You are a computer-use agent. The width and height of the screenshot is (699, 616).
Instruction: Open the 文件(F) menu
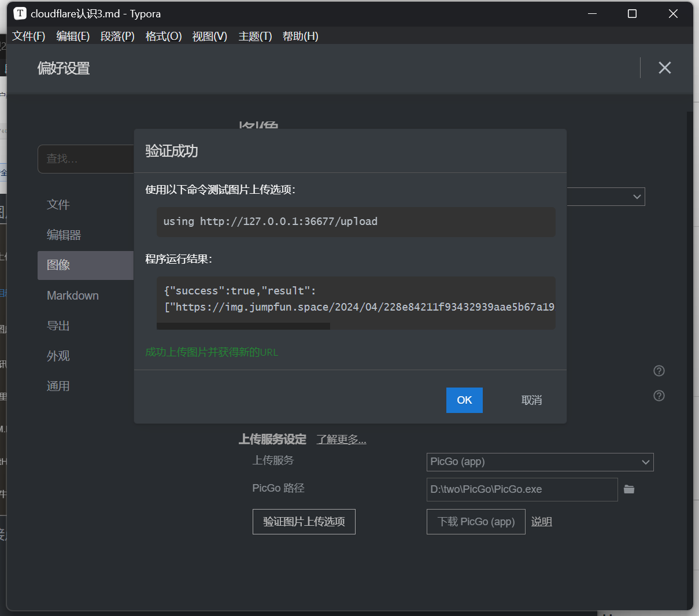tap(29, 36)
